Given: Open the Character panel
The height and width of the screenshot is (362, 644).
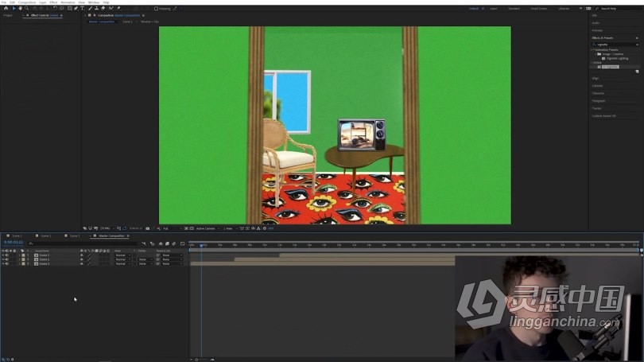Looking at the screenshot, I should pos(598,93).
